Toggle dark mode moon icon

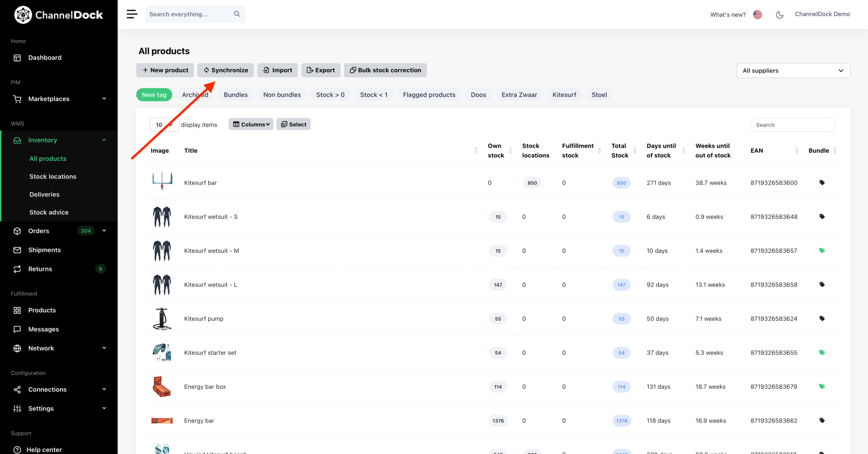[780, 14]
